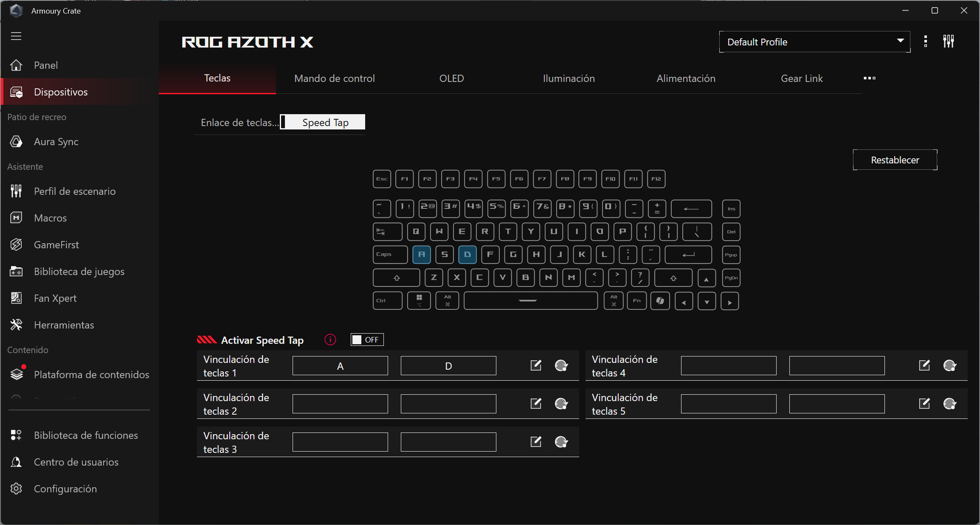Click second key field showing D
The width and height of the screenshot is (980, 525).
pyautogui.click(x=448, y=366)
